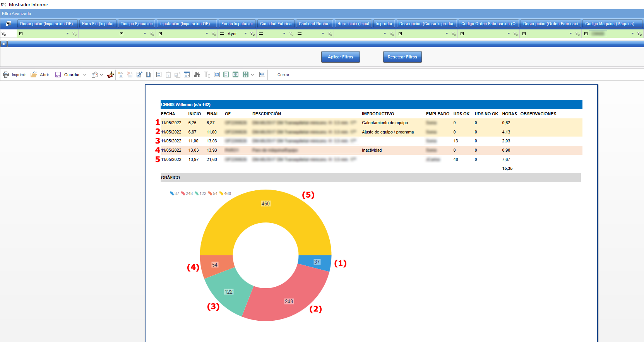Click the Improduc column header button
Screen dimensions: 644x342
pos(384,24)
